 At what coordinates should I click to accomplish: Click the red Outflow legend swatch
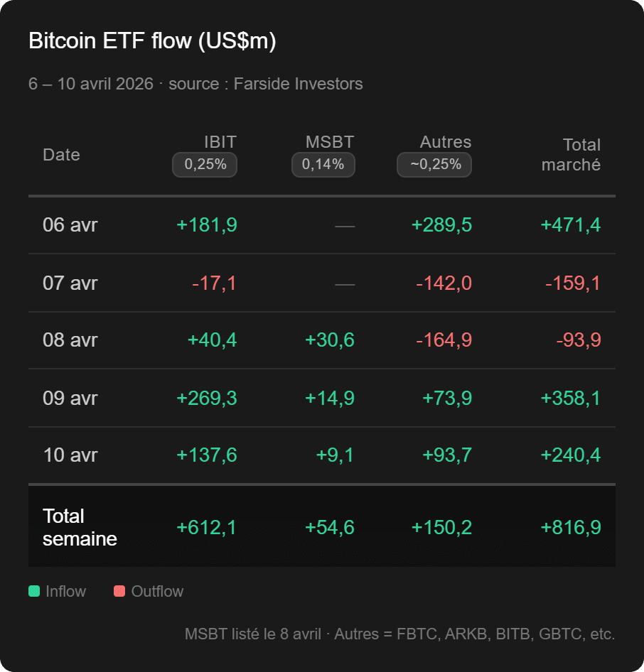click(119, 591)
